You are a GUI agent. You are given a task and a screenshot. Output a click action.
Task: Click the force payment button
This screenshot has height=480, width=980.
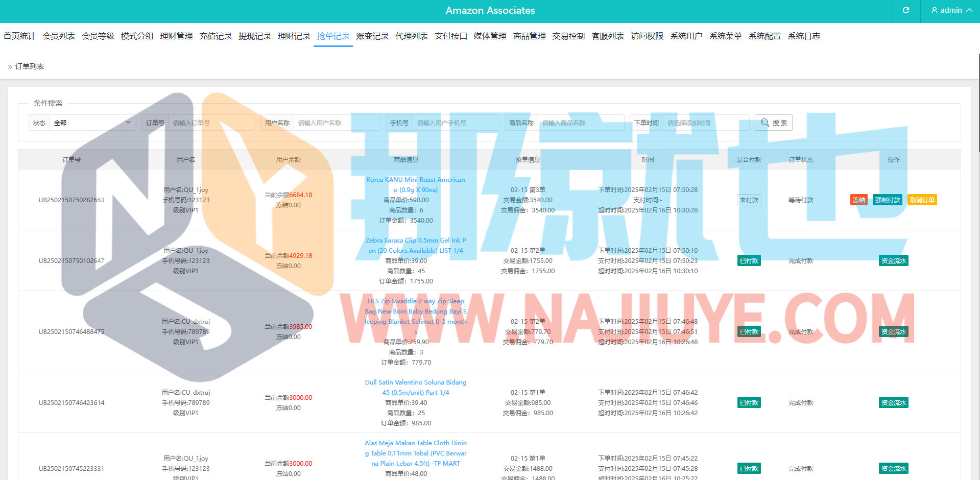point(887,200)
